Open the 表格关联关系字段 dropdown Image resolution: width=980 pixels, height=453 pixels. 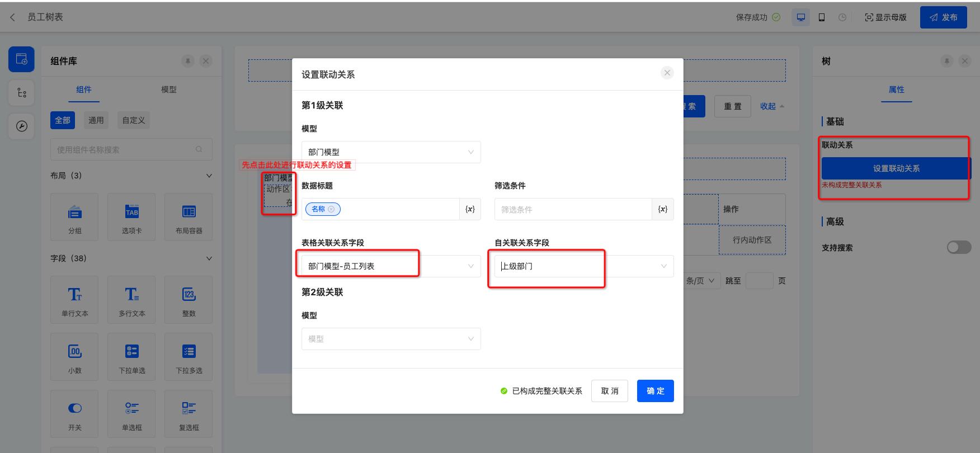pos(391,266)
